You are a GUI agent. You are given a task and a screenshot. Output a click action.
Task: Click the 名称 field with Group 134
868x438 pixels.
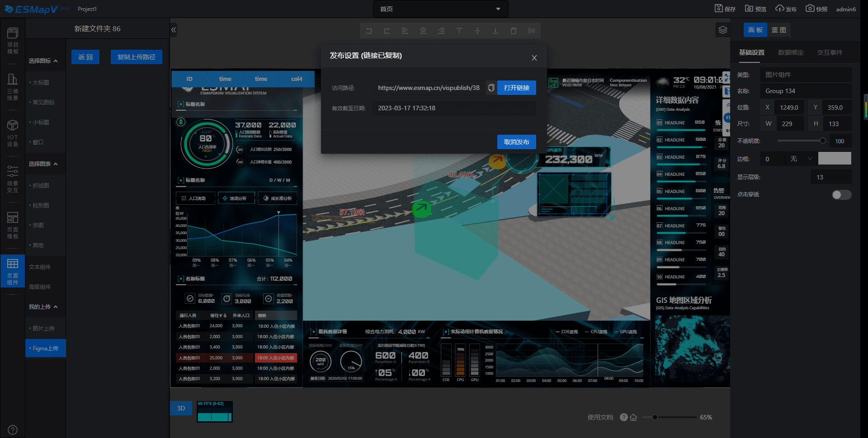pos(805,91)
